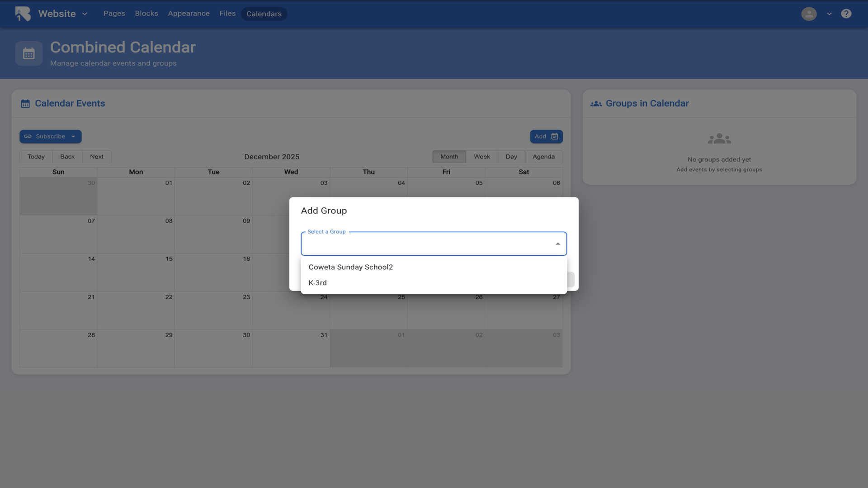The image size is (868, 488).
Task: Open the Pages menu item
Action: click(114, 14)
